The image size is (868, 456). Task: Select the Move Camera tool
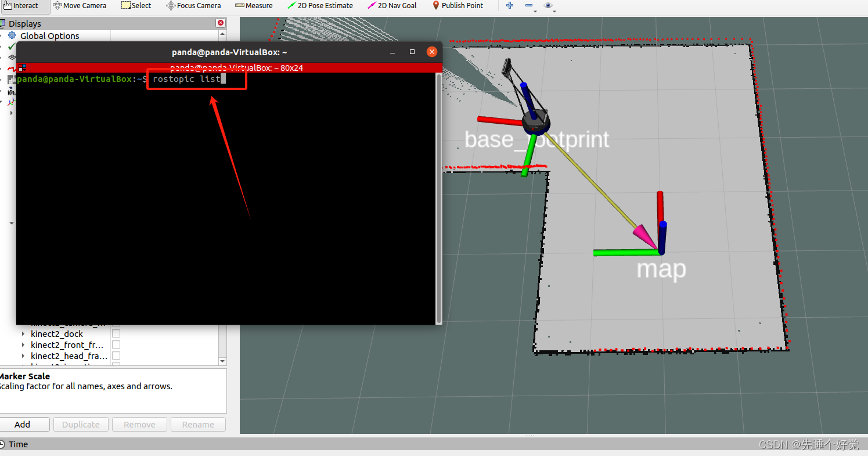pyautogui.click(x=80, y=6)
